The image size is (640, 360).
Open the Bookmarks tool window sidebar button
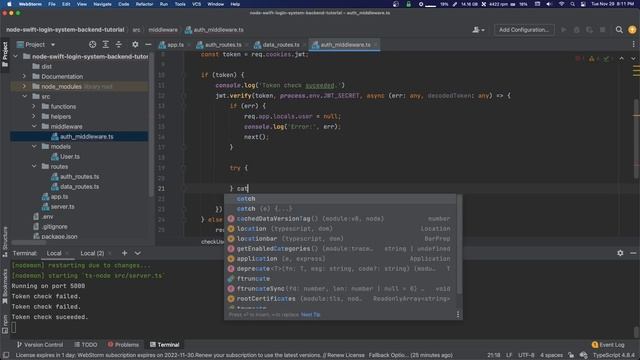coord(5,286)
